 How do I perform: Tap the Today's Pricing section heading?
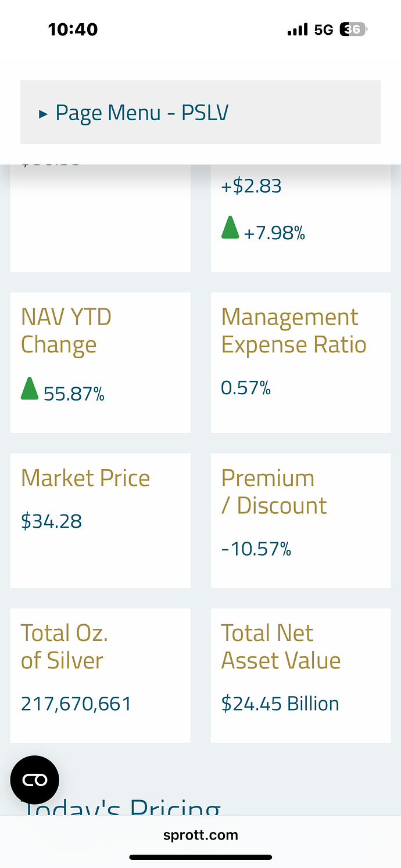click(x=121, y=806)
